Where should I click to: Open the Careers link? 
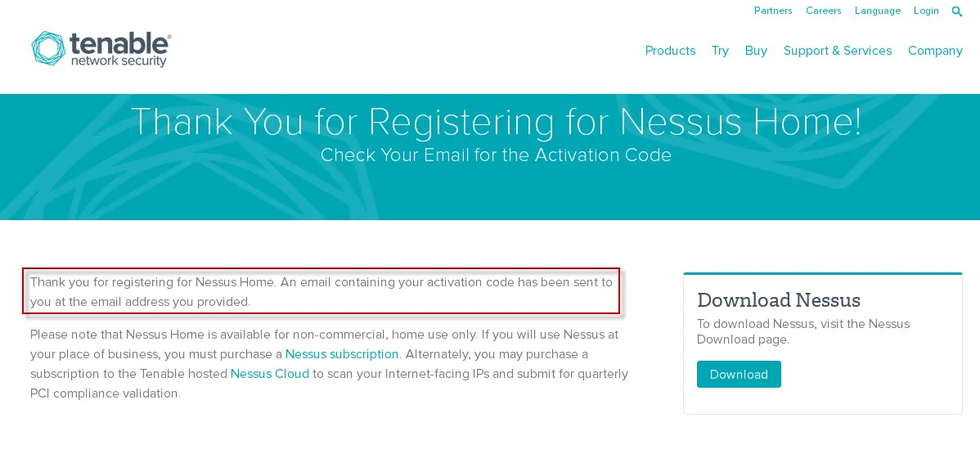[823, 11]
